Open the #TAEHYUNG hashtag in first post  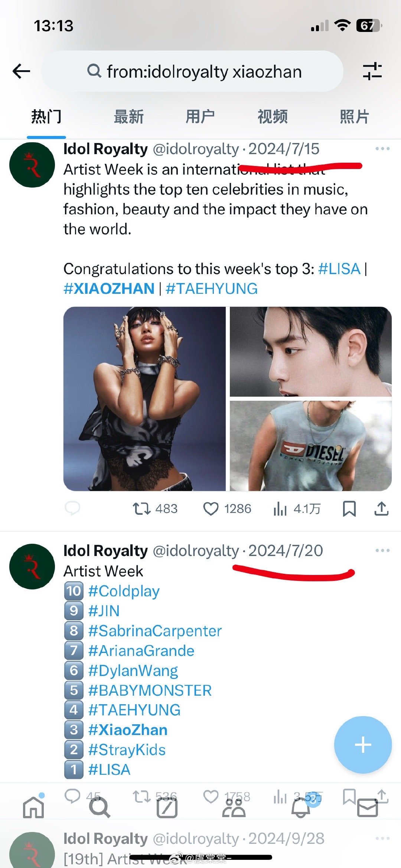click(211, 289)
